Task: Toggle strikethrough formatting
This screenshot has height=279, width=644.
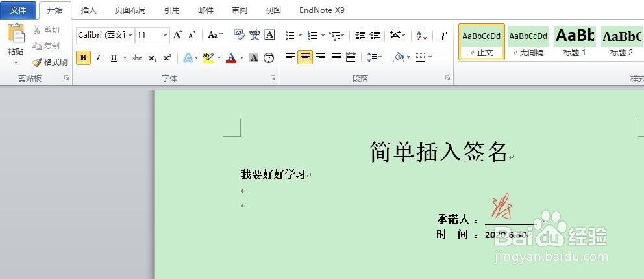Action: tap(137, 58)
